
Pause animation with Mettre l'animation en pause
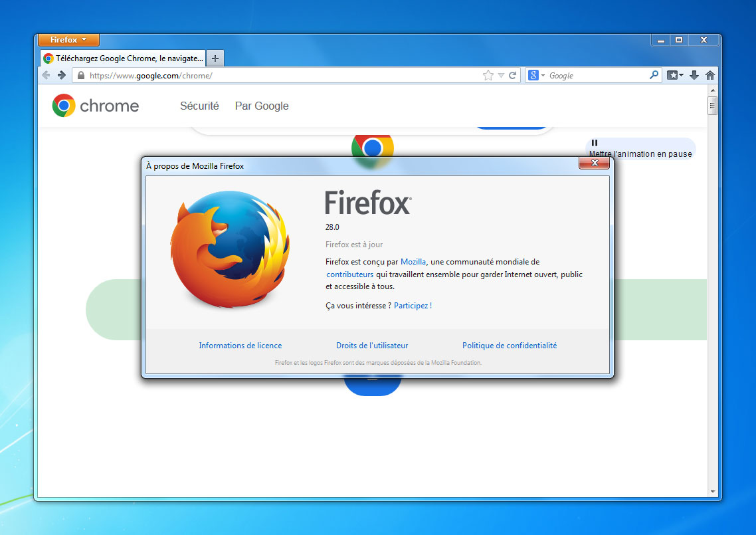(640, 149)
